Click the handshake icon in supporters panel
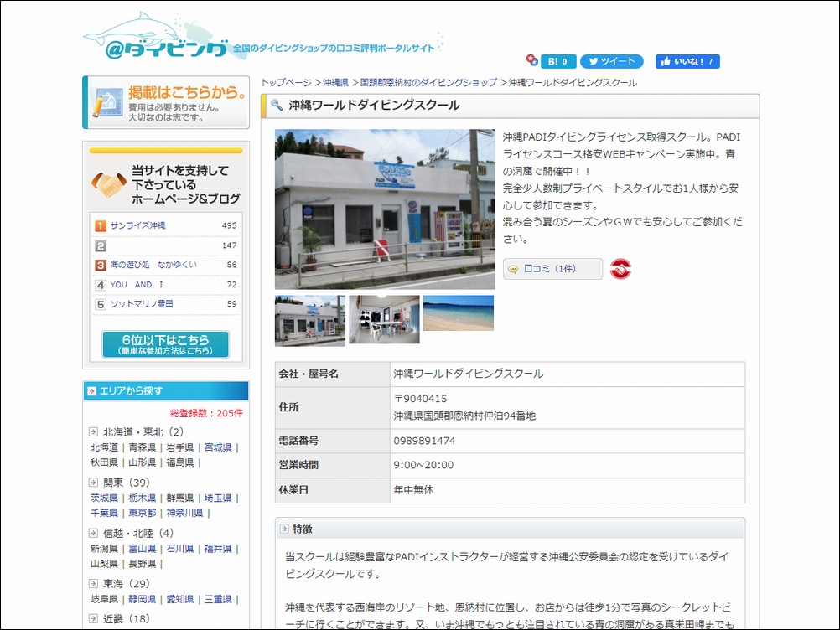Image resolution: width=840 pixels, height=630 pixels. click(109, 184)
